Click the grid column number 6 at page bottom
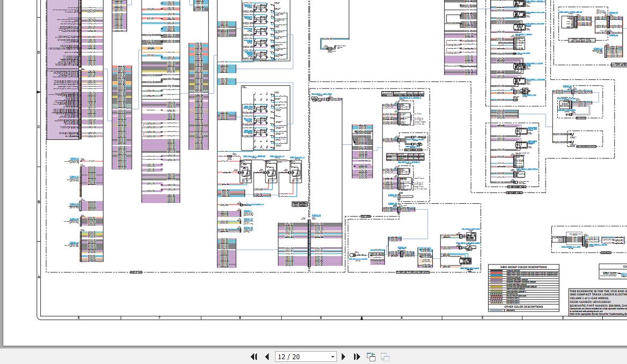This screenshot has height=364, width=627. click(x=240, y=318)
